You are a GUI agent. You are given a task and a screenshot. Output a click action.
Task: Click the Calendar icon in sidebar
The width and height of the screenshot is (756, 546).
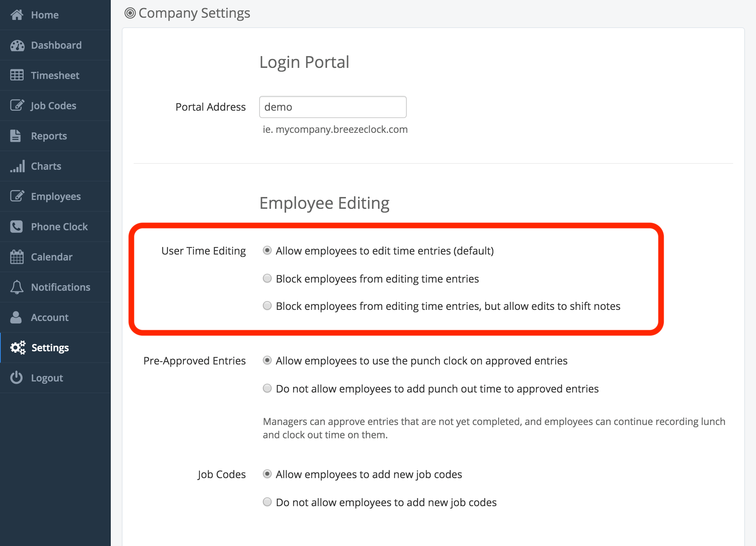click(x=17, y=257)
